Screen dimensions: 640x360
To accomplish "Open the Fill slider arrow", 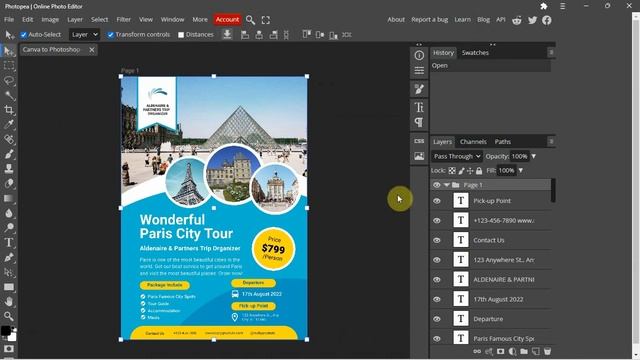I will [520, 171].
